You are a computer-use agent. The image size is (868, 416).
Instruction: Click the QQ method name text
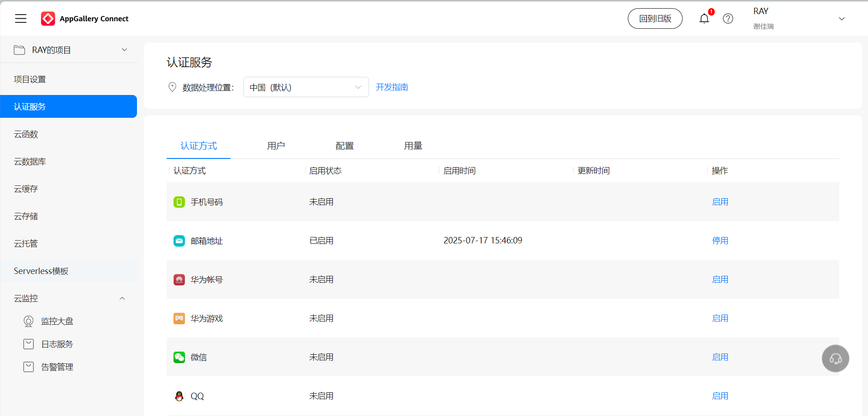coord(197,396)
